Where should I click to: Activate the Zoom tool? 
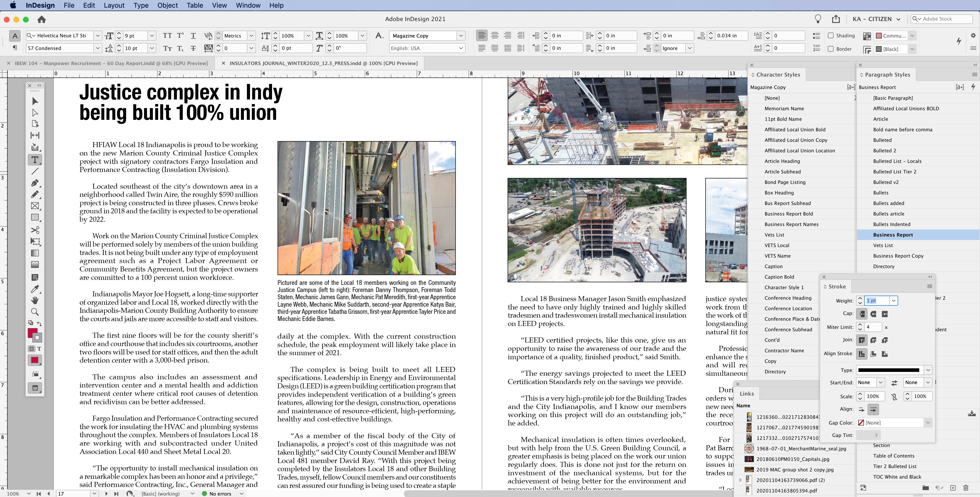[x=35, y=312]
